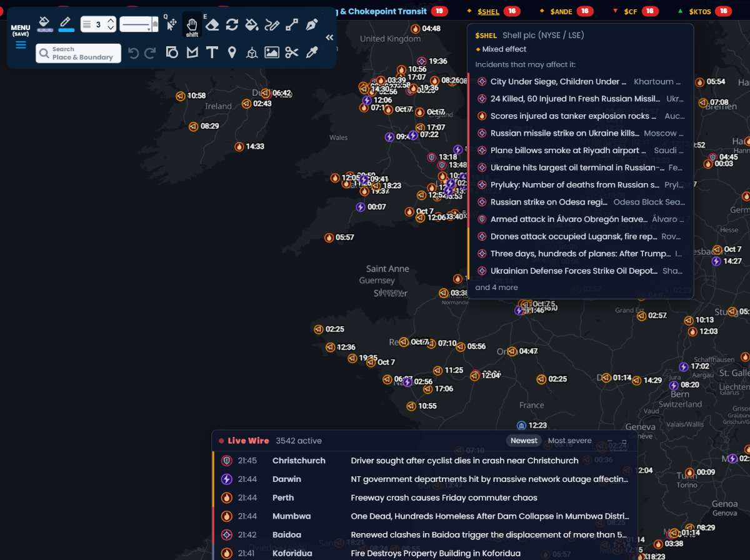Select the polygon tool
The width and height of the screenshot is (750, 560).
[192, 52]
